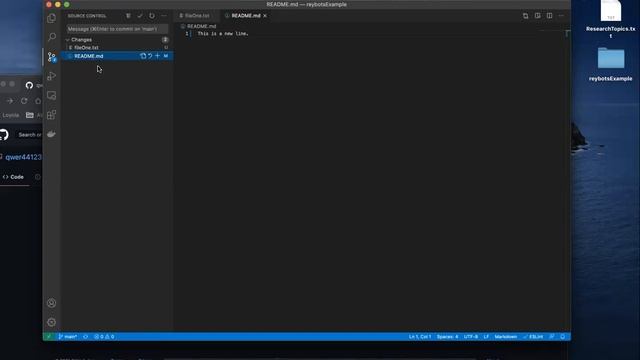Open the Manage gear icon
Image resolution: width=640 pixels, height=360 pixels.
(51, 322)
